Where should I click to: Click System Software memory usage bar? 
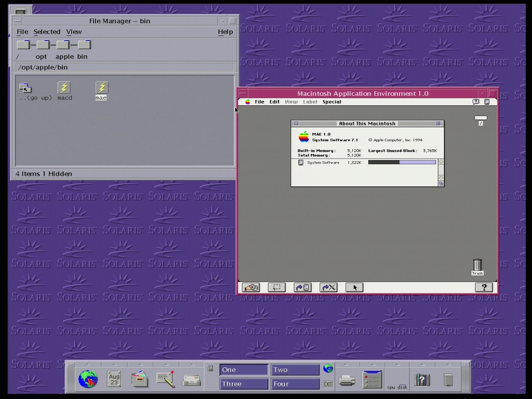coord(402,163)
